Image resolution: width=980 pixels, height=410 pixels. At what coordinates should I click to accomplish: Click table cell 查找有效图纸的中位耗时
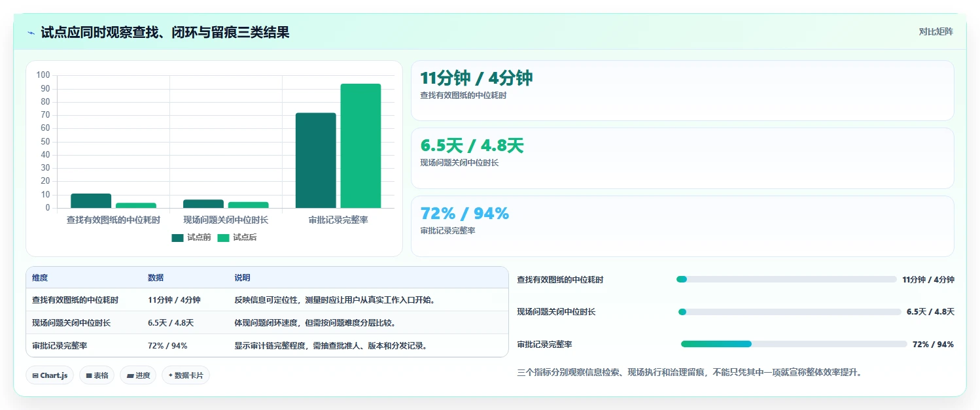tap(75, 300)
